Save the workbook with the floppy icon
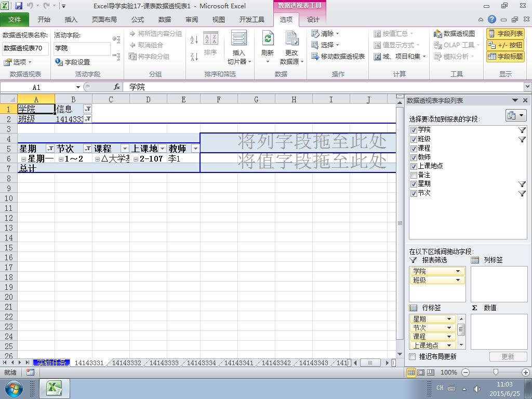532x399 pixels. [x=18, y=6]
